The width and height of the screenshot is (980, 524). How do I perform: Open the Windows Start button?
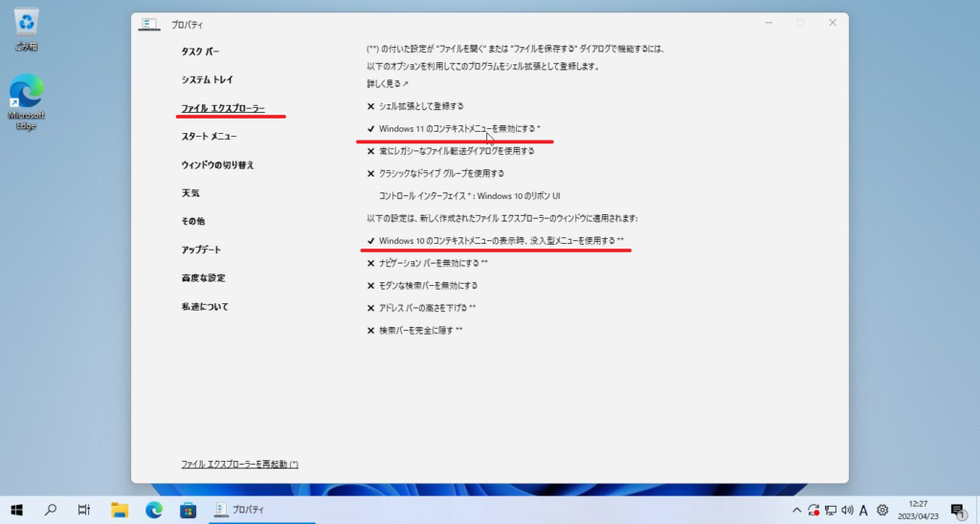pos(17,510)
